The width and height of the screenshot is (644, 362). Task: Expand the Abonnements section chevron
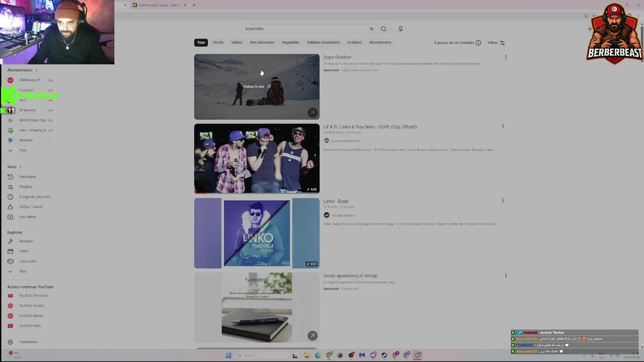click(x=36, y=70)
